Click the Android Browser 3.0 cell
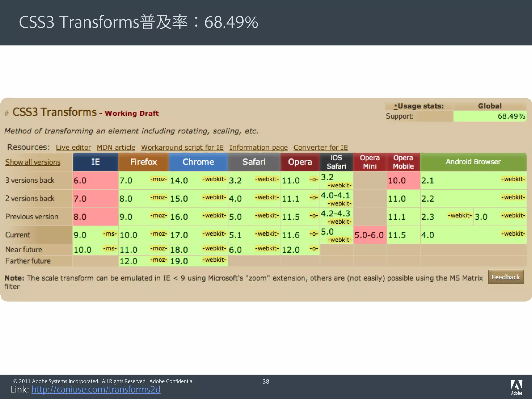This screenshot has height=399, width=532. [x=500, y=217]
